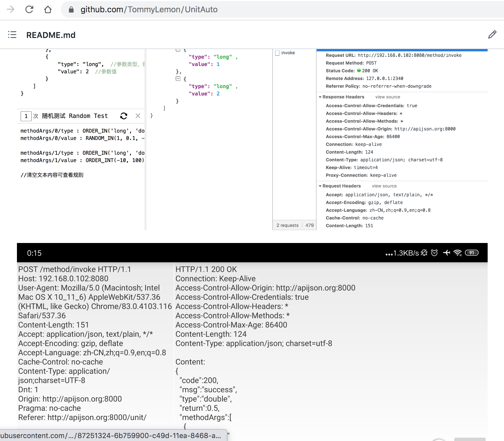Click the alarm clock icon in the phone status bar
The image size is (504, 441).
[434, 253]
